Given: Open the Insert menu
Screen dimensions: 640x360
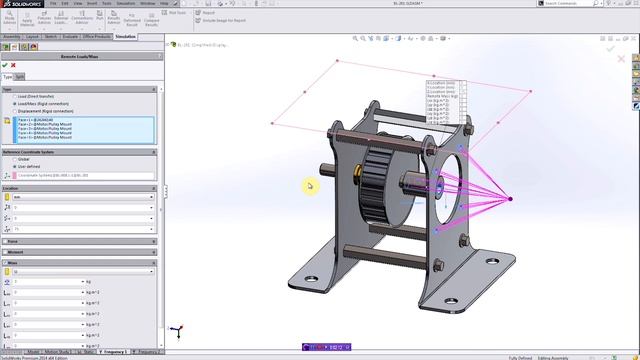Looking at the screenshot, I should point(92,3).
